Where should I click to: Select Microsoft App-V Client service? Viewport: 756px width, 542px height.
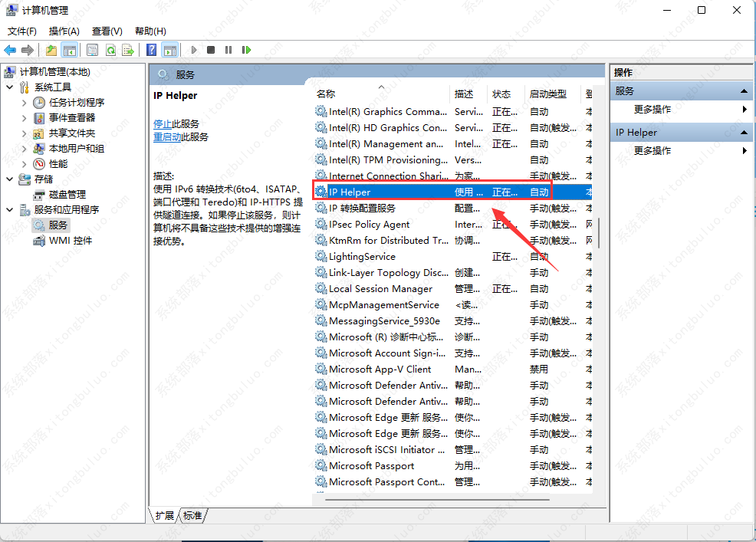(x=453, y=369)
